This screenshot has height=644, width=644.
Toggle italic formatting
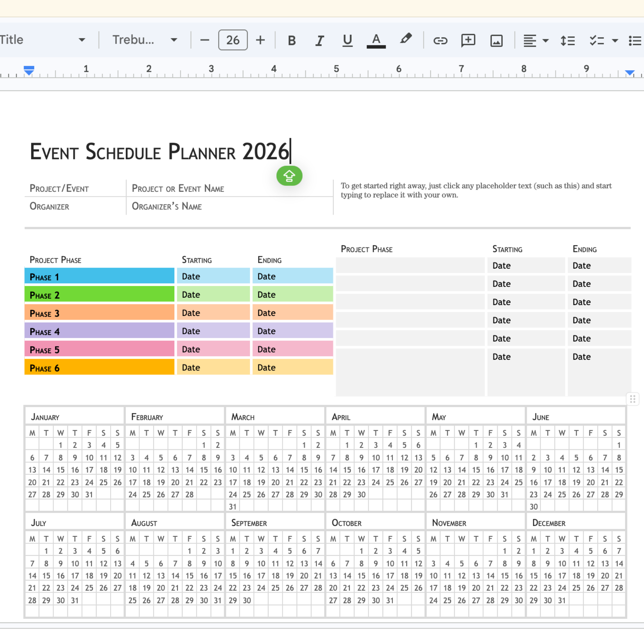pyautogui.click(x=320, y=40)
